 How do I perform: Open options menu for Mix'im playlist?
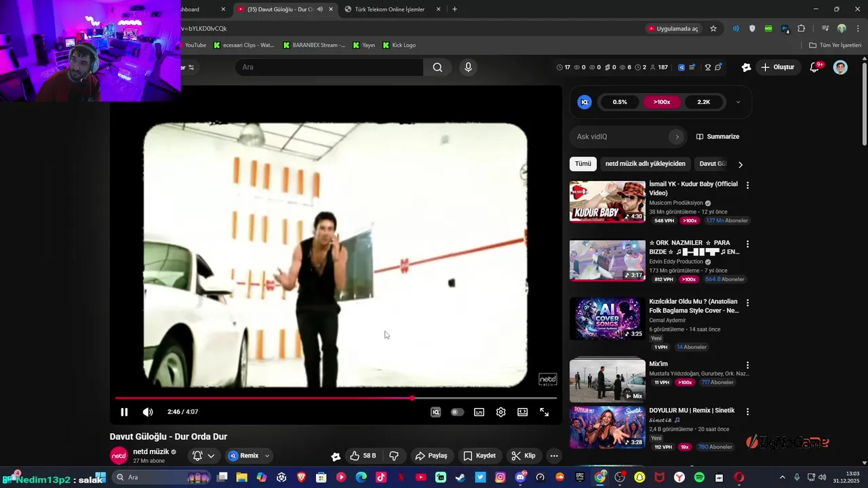pyautogui.click(x=748, y=365)
